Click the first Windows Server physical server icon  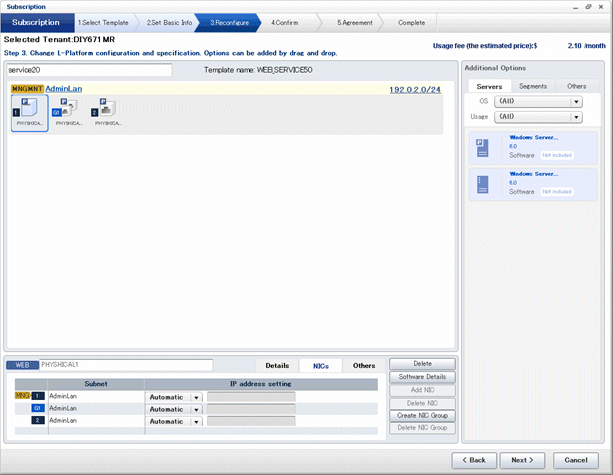click(482, 148)
